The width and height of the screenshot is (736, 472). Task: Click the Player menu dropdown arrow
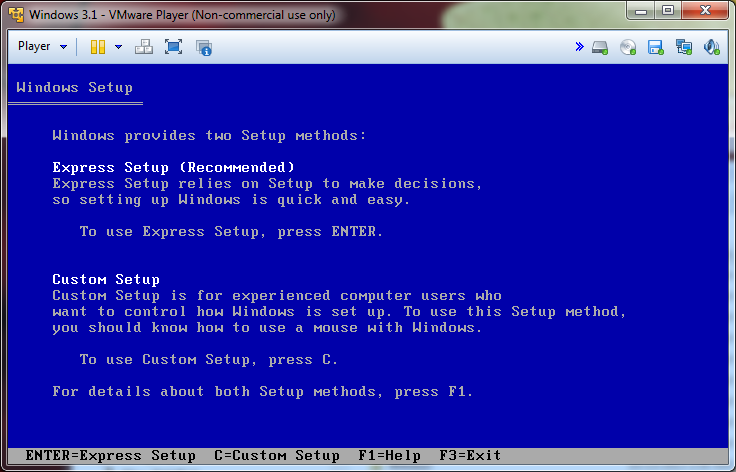point(64,47)
